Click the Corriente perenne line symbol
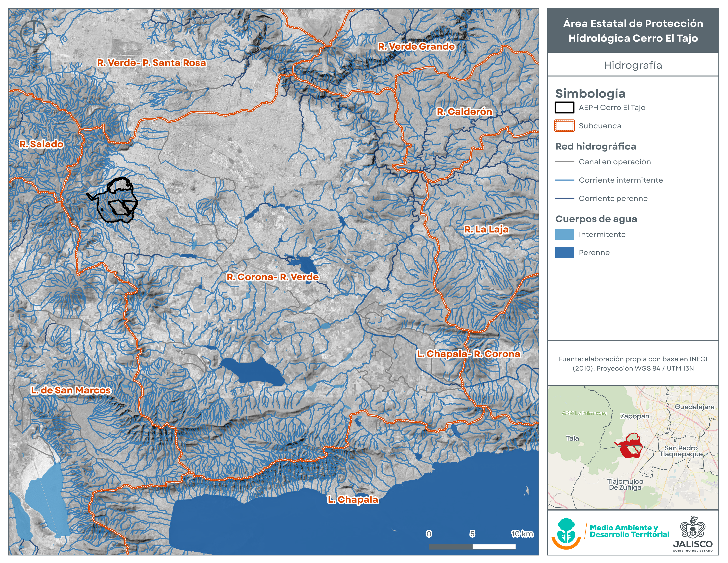The image size is (728, 563). [x=564, y=198]
